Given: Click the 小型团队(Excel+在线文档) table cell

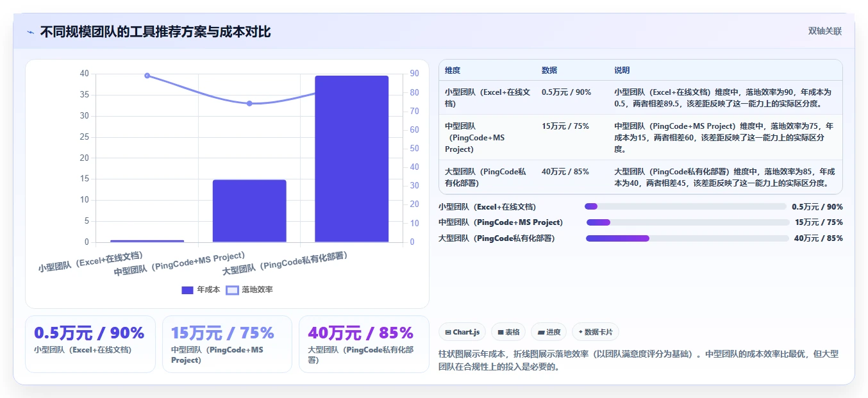Looking at the screenshot, I should (x=488, y=97).
